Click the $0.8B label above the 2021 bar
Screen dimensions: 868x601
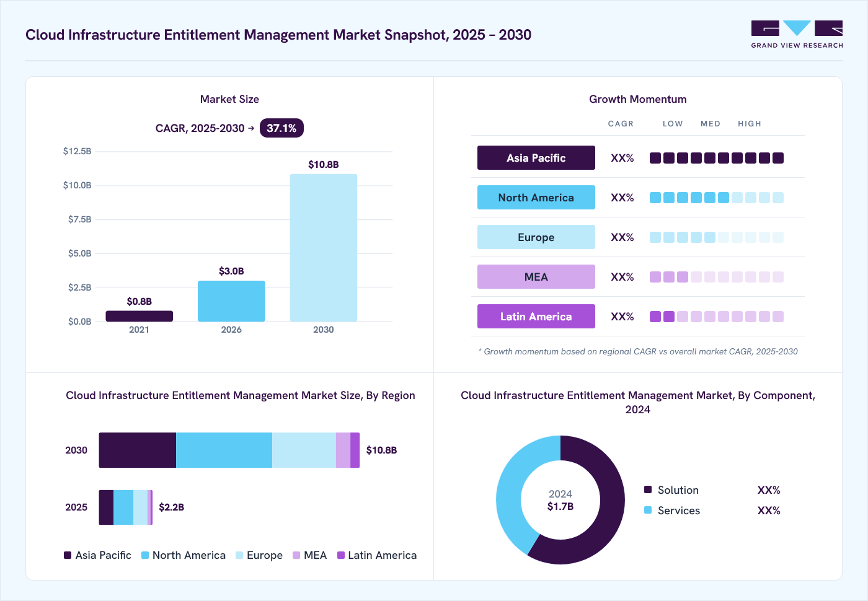(x=139, y=301)
